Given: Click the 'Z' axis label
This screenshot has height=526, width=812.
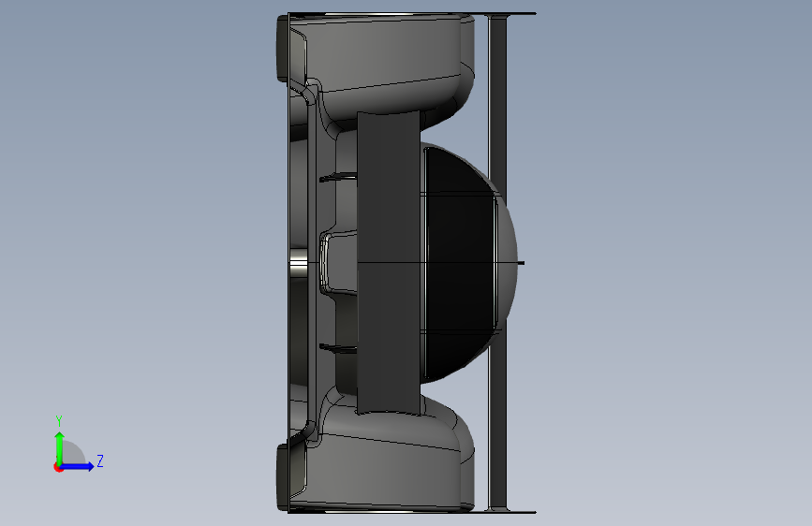Looking at the screenshot, I should click(100, 460).
